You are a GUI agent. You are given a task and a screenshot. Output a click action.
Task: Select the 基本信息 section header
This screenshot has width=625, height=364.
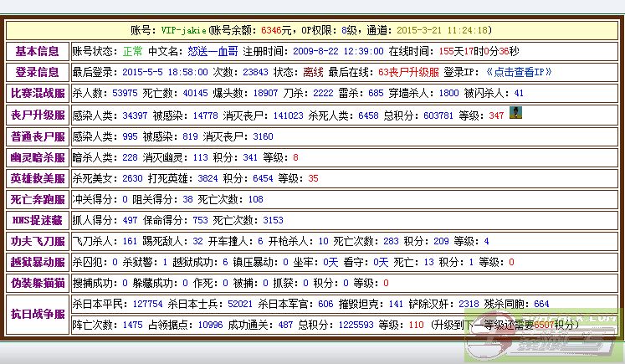coord(37,51)
